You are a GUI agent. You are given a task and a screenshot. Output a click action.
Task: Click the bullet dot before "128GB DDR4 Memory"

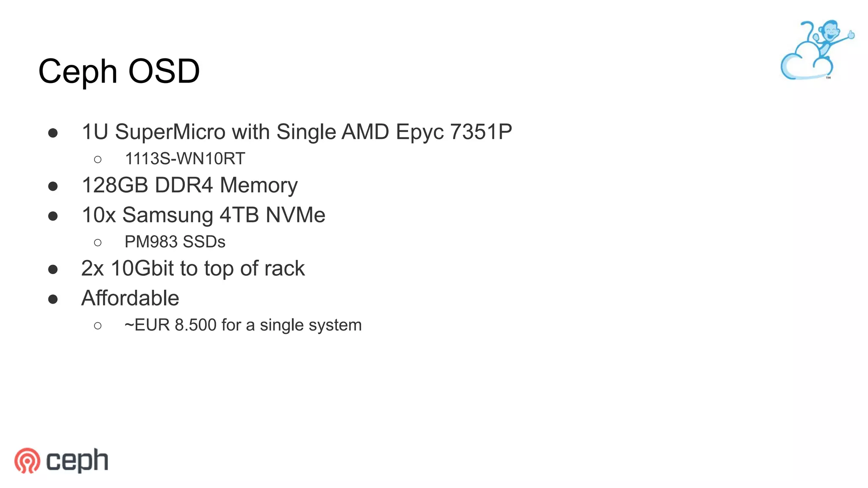pyautogui.click(x=53, y=186)
